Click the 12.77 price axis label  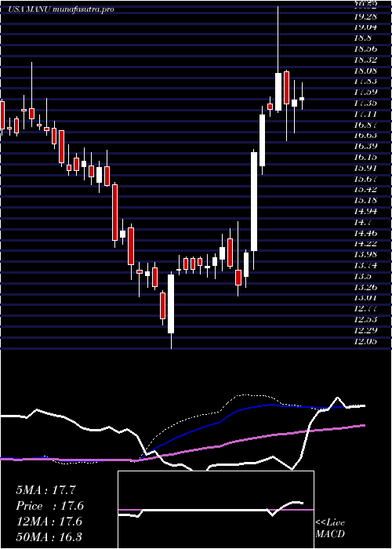pos(366,309)
